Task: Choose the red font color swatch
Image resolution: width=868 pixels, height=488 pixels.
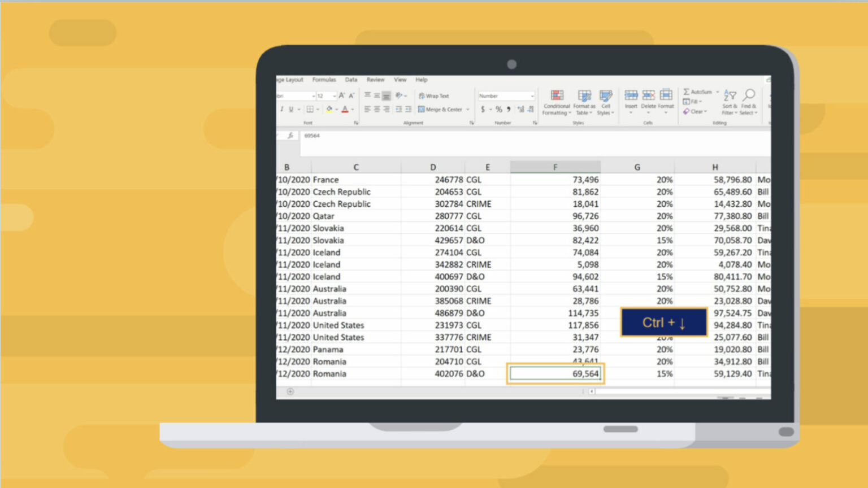Action: 345,110
